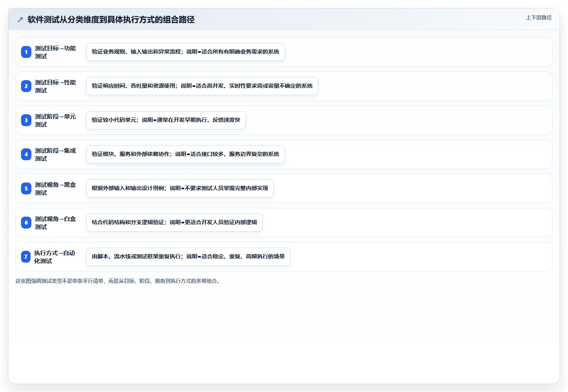Click step number 4 badge
Image resolution: width=568 pixels, height=392 pixels.
[26, 154]
